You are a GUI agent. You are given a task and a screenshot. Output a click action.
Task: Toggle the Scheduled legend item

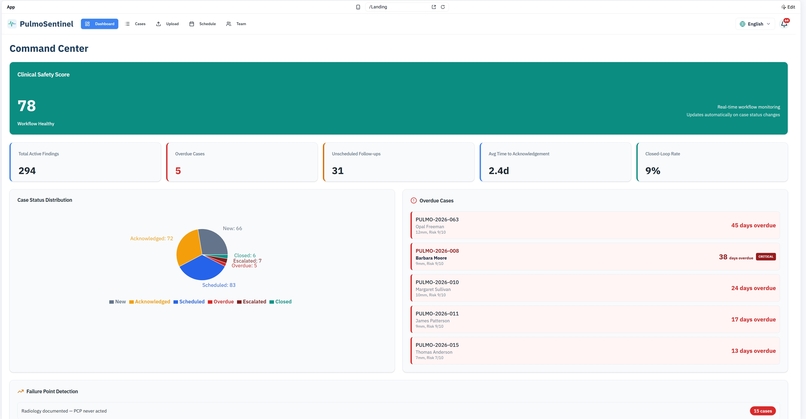pos(189,302)
